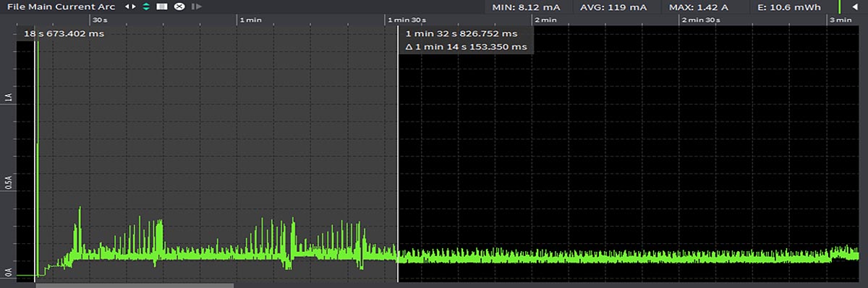Click the horizontal fit arrows icon
This screenshot has height=288, width=868.
130,7
